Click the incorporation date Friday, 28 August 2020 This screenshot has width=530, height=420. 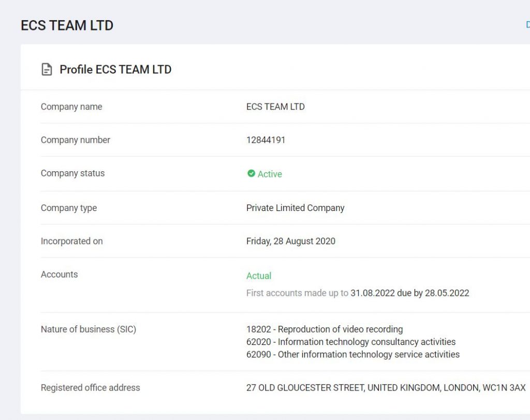click(x=291, y=241)
